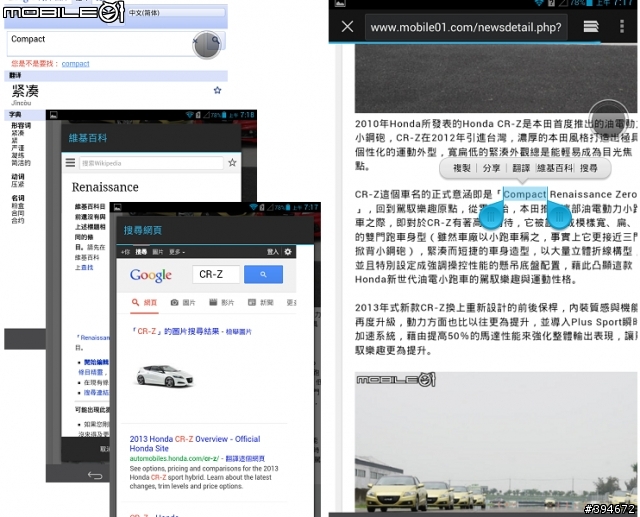Select 圖片 in the Google top bar
This screenshot has width=640, height=517.
[x=158, y=252]
